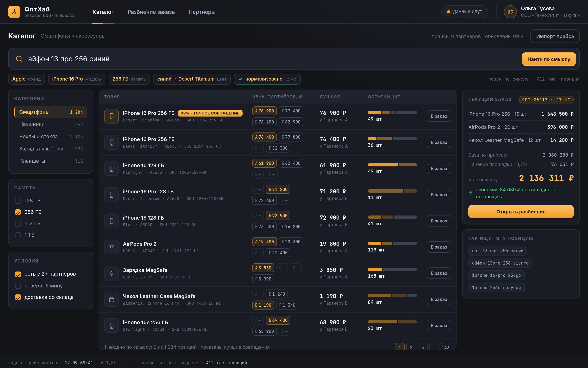This screenshot has width=588, height=368.
Task: Click the case icon for Чехол Leather Case MagSafe
Action: coord(111,299)
